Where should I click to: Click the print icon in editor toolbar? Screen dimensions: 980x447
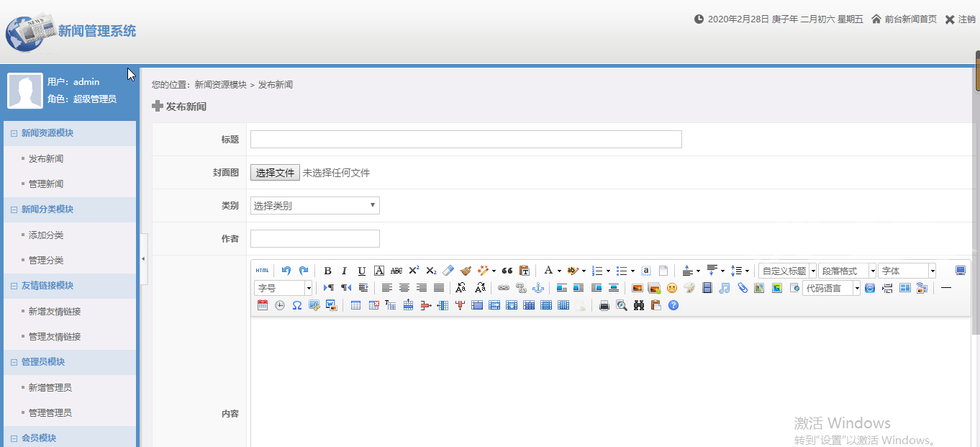(604, 305)
